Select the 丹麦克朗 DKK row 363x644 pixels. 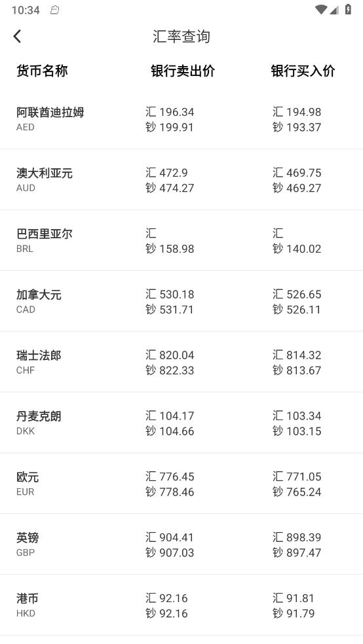click(181, 423)
